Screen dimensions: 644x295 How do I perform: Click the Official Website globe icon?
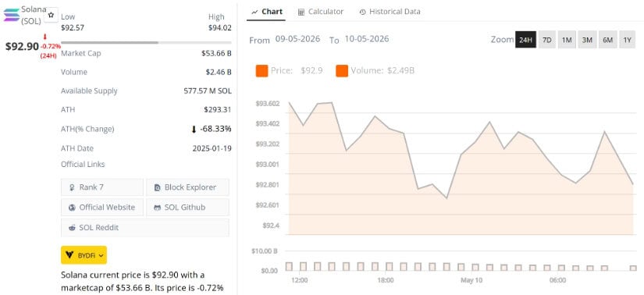click(72, 208)
